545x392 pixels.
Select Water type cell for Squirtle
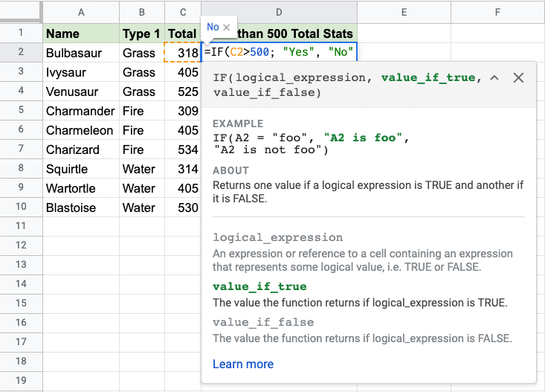(x=141, y=169)
